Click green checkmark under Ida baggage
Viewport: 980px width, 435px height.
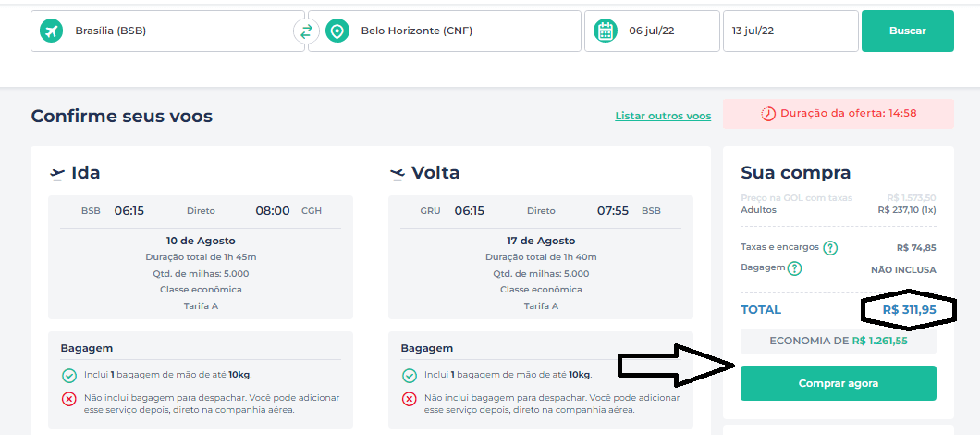(68, 376)
